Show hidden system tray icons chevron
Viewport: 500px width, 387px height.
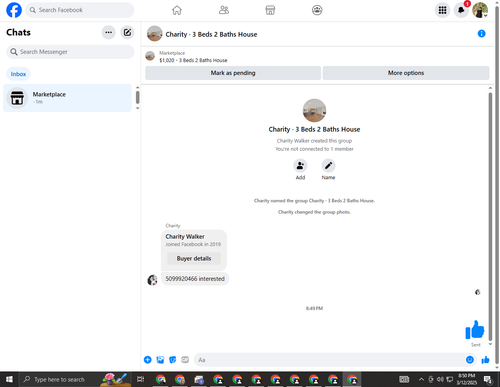pyautogui.click(x=421, y=379)
